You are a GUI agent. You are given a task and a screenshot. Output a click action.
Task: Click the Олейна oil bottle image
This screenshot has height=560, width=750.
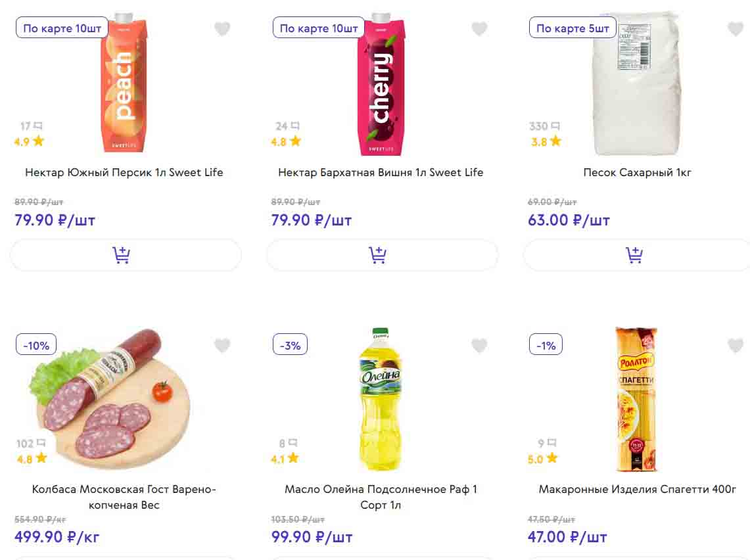381,400
